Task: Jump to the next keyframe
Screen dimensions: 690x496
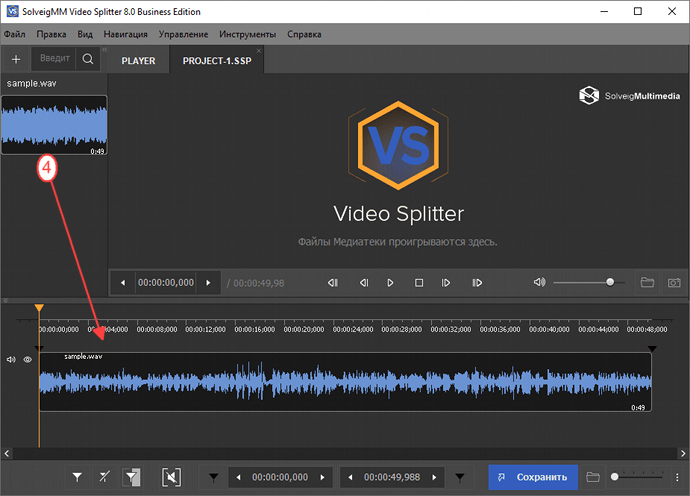Action: click(477, 283)
